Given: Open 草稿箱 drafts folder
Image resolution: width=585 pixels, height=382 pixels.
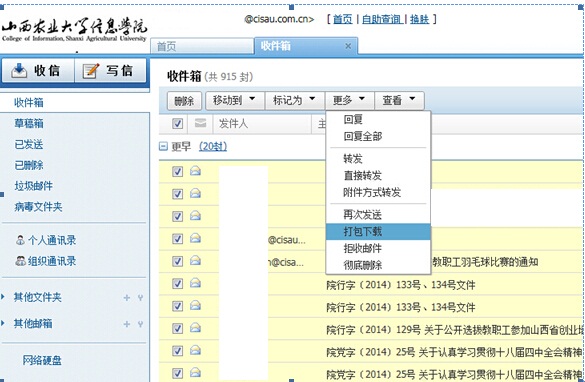Looking at the screenshot, I should pyautogui.click(x=29, y=123).
